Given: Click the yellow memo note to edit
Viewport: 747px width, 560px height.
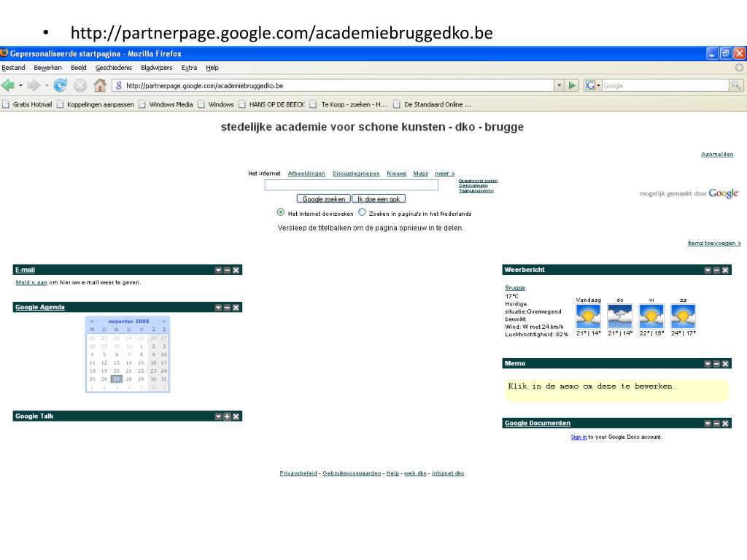Looking at the screenshot, I should (616, 391).
